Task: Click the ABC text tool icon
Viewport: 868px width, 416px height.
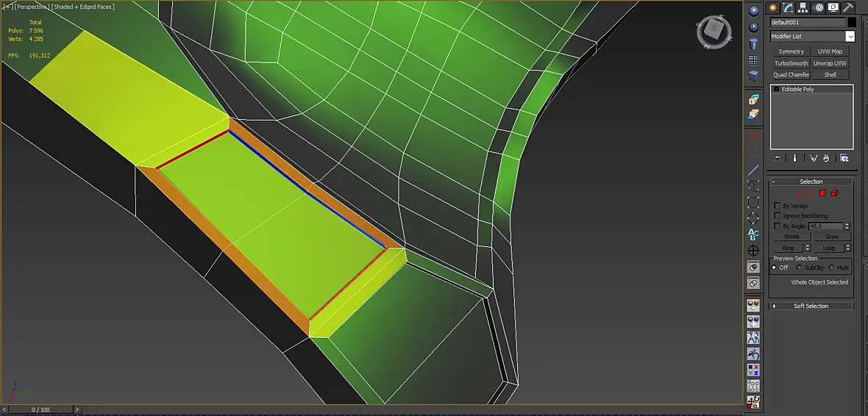Action: (753, 234)
